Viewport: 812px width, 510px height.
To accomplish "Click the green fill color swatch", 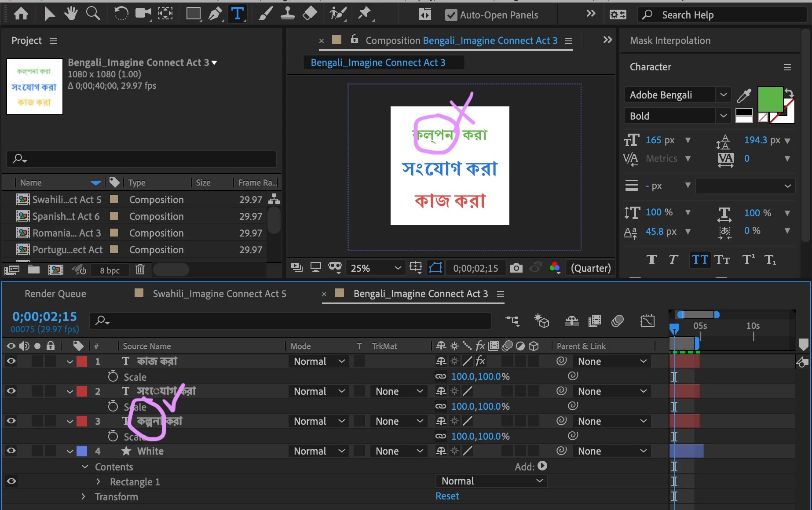I will [770, 98].
